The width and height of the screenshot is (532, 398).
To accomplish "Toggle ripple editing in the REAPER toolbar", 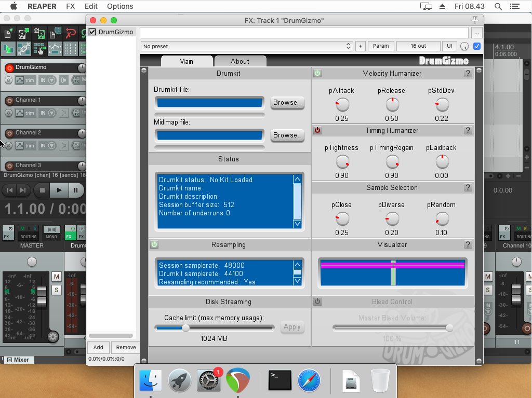I will point(39,49).
